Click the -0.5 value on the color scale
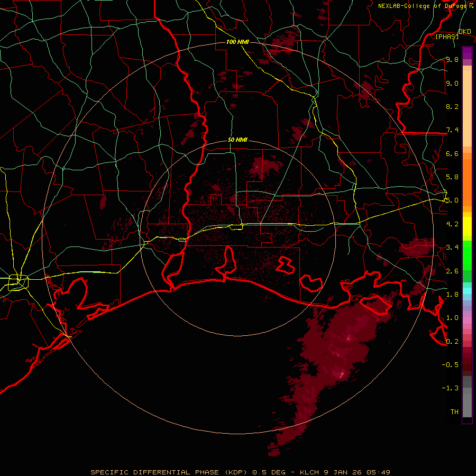This screenshot has height=476, width=476. point(450,365)
